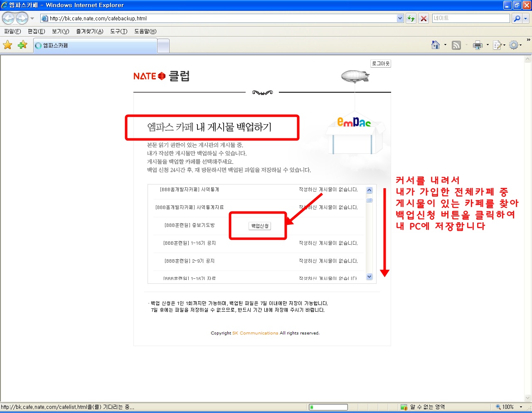
Task: Click the [BBB훈련원] 1-16기 공지 row text
Action: click(x=190, y=243)
